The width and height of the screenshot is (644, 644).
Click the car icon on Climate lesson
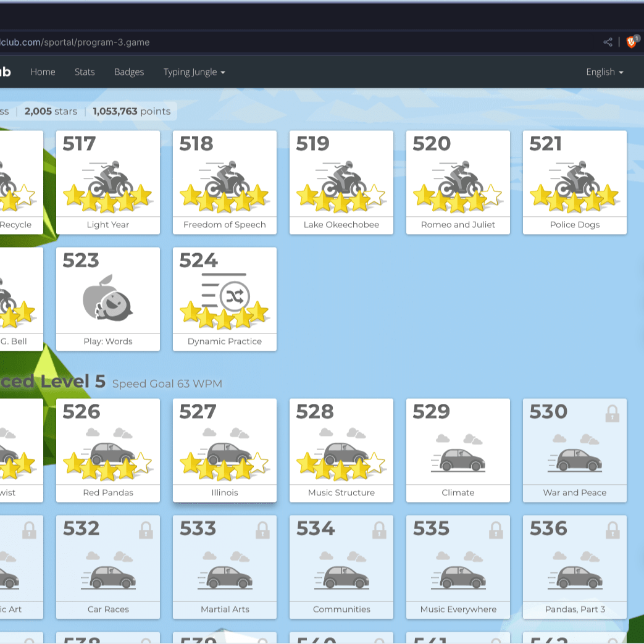click(x=458, y=460)
